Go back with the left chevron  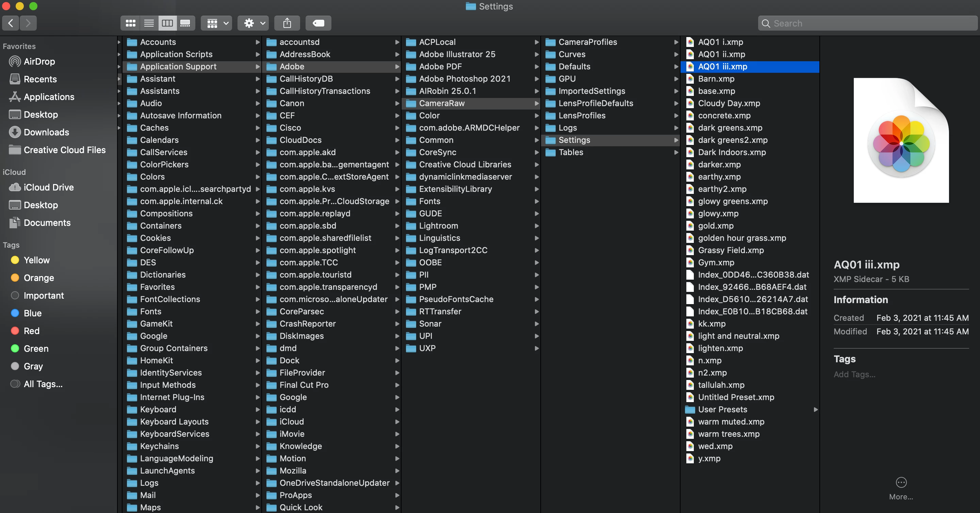[11, 23]
